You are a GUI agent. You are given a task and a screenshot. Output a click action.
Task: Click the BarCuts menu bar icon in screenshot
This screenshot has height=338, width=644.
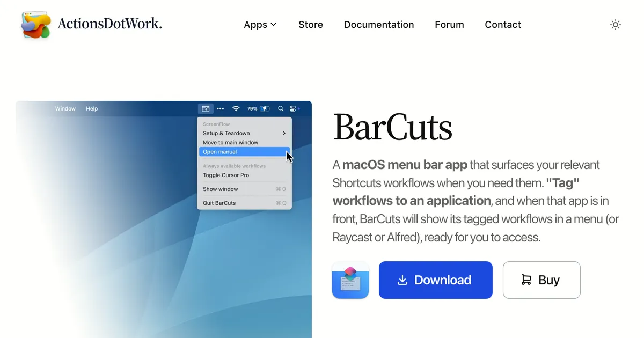click(x=206, y=108)
